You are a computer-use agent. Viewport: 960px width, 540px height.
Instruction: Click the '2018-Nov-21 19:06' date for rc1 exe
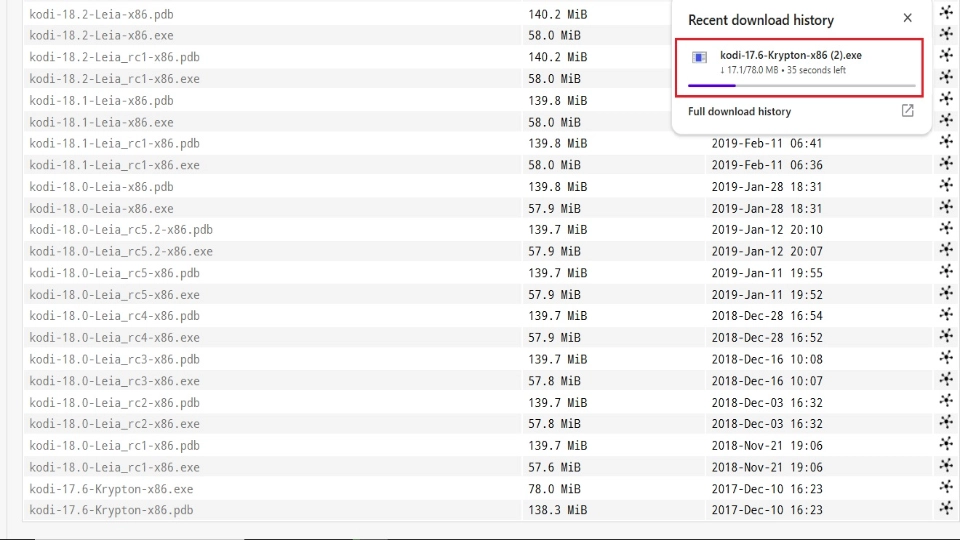click(767, 468)
